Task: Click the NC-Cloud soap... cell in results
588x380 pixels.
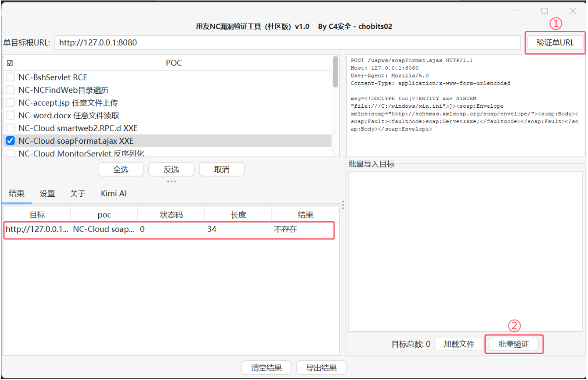Action: (x=104, y=229)
